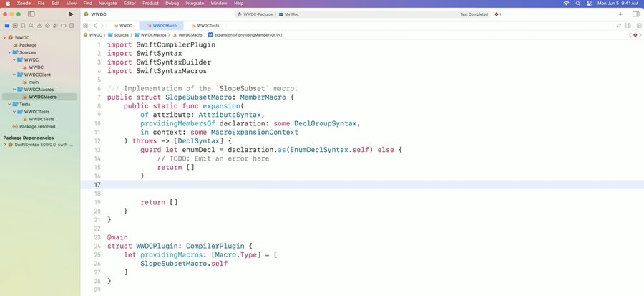644x296 pixels.
Task: Open the Apple menu
Action: pos(7,4)
